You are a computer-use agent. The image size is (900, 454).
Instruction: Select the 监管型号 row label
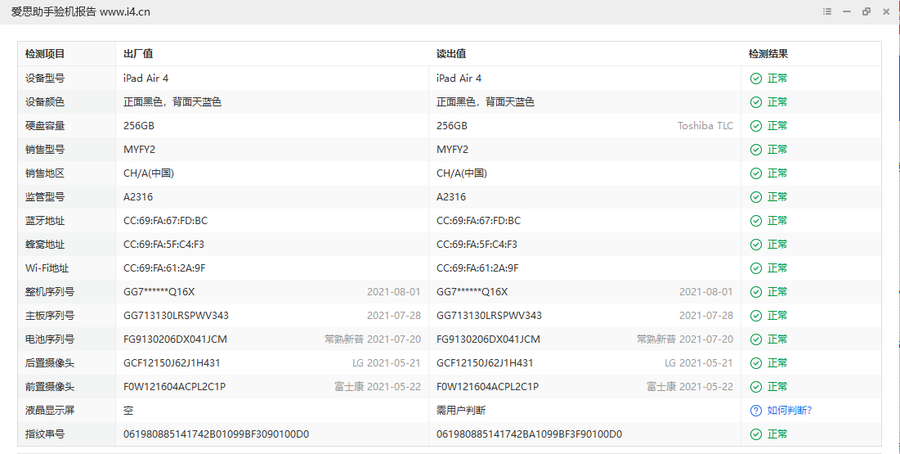(x=45, y=197)
